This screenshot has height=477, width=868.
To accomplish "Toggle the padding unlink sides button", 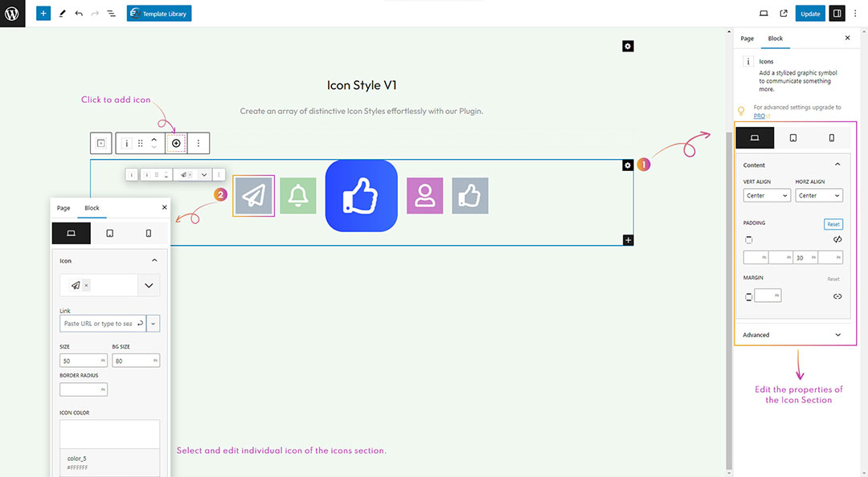I will (837, 239).
